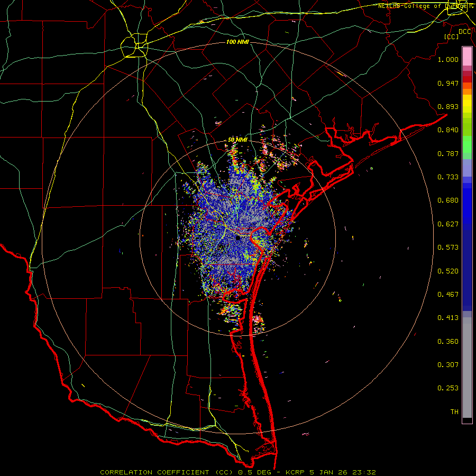Click the 100 NMI range ring label
The width and height of the screenshot is (476, 476).
point(237,42)
